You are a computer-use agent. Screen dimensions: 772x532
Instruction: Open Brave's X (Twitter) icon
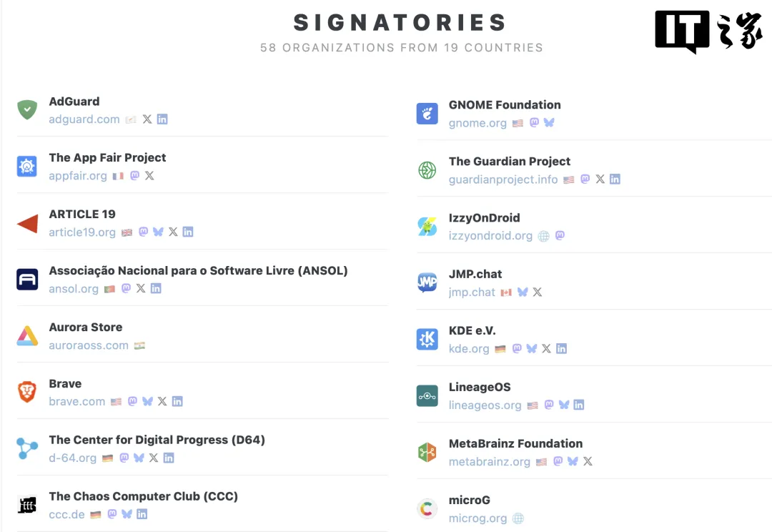(162, 402)
